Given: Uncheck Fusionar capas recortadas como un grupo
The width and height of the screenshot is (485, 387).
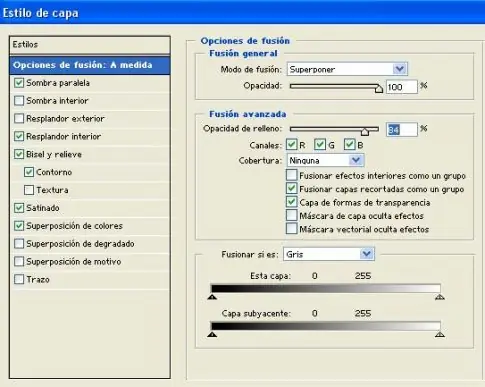Looking at the screenshot, I should [292, 188].
